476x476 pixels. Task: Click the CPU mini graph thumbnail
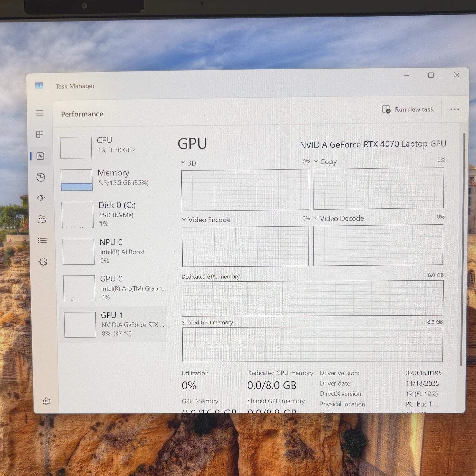point(76,148)
